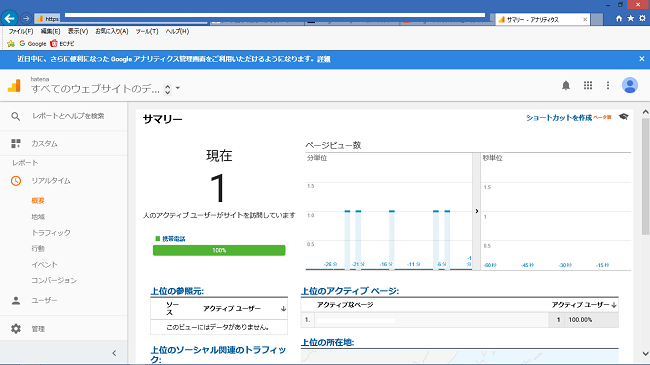
Task: Expand pageview chart with the divider arrow
Action: point(476,212)
